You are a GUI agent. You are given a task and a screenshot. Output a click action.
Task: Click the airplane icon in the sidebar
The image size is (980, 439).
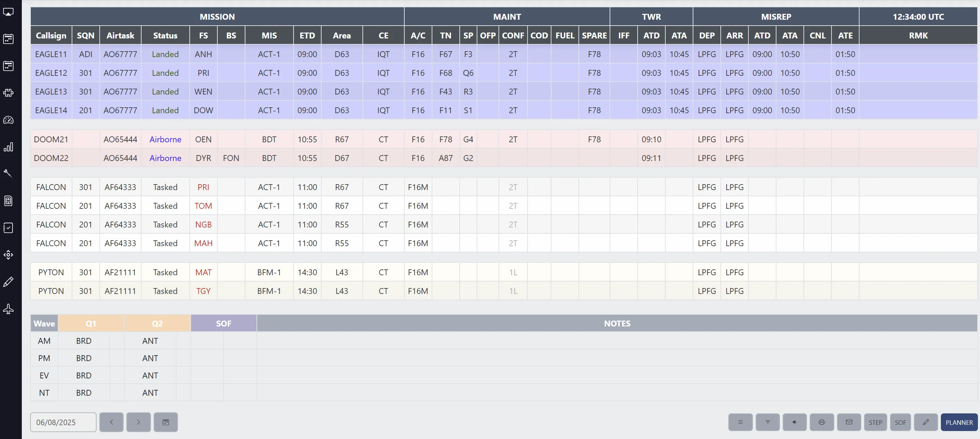click(x=8, y=308)
